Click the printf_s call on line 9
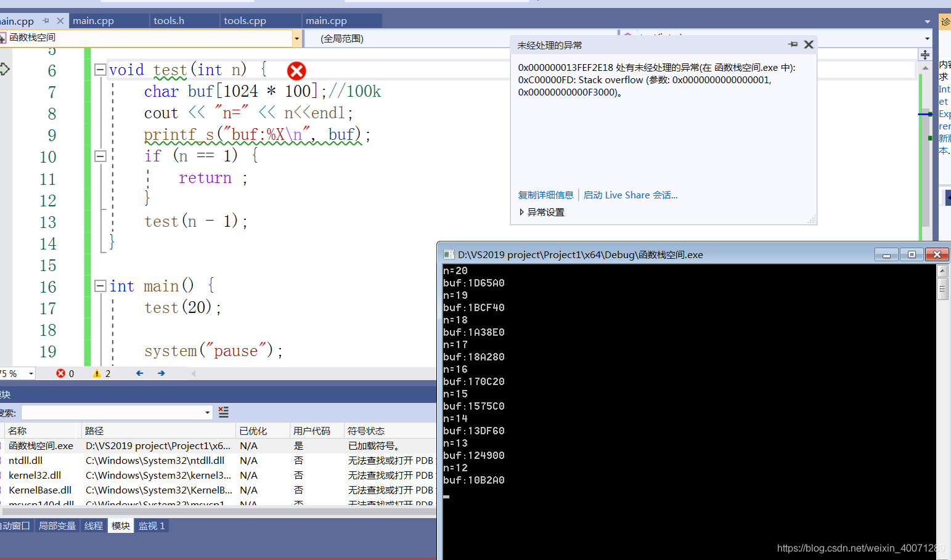This screenshot has width=951, height=560. coord(257,135)
